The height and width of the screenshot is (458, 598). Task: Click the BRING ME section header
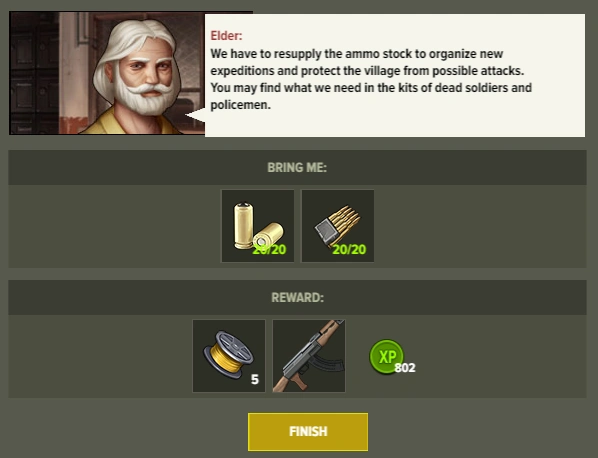pos(297,167)
